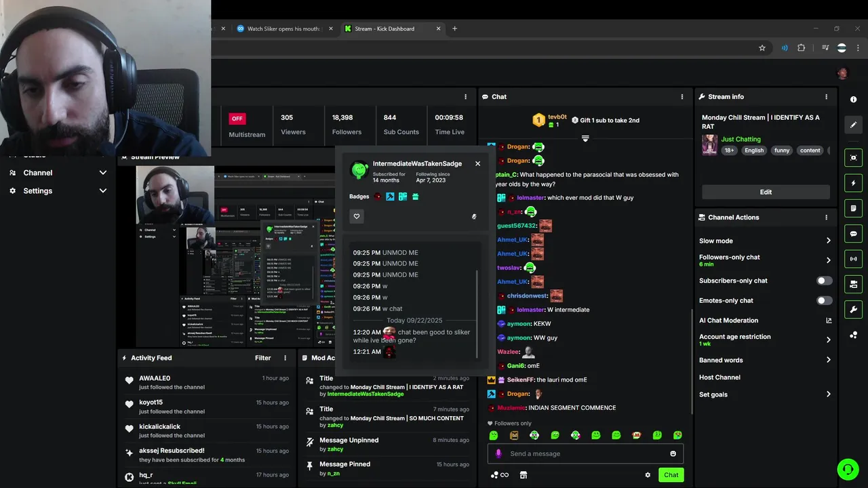Close the IntermediateWasTakenSadge user popup

(477, 163)
